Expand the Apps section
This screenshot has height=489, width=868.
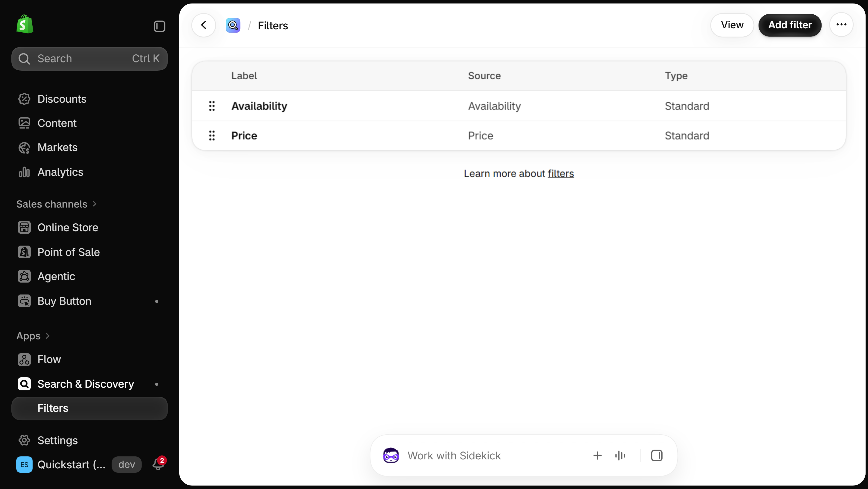coord(33,336)
